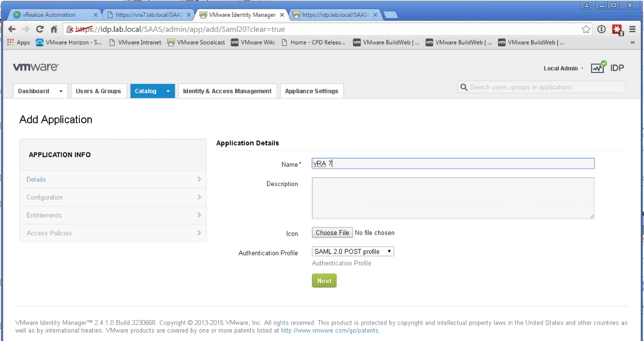Click the search magnifier icon
This screenshot has height=341, width=644.
[x=464, y=87]
